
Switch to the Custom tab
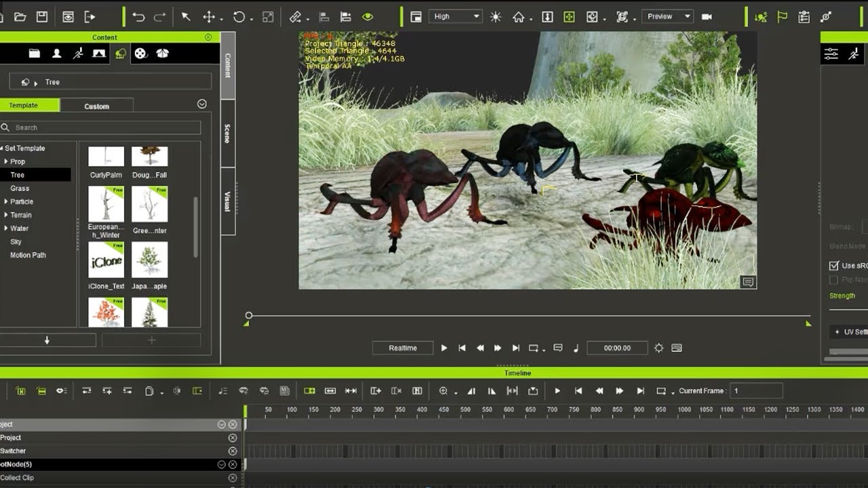(x=96, y=106)
